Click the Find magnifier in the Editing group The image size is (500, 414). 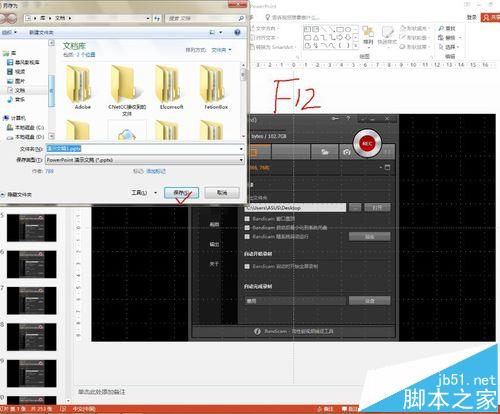441,29
